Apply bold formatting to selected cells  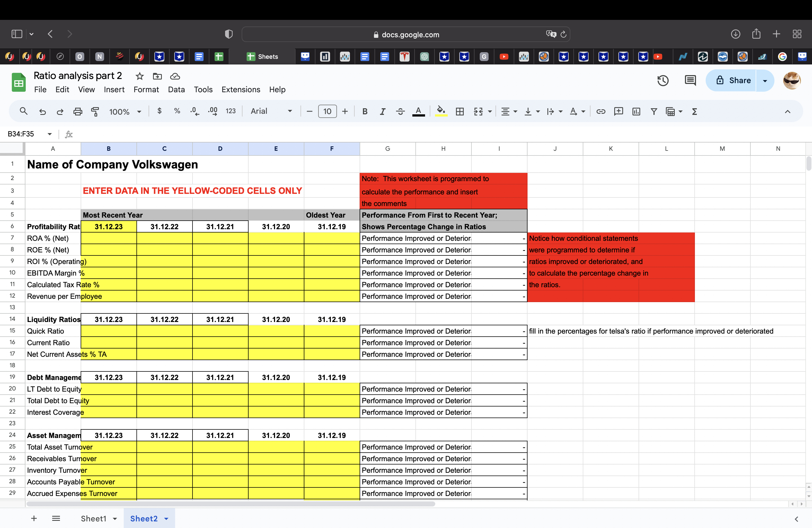tap(365, 111)
